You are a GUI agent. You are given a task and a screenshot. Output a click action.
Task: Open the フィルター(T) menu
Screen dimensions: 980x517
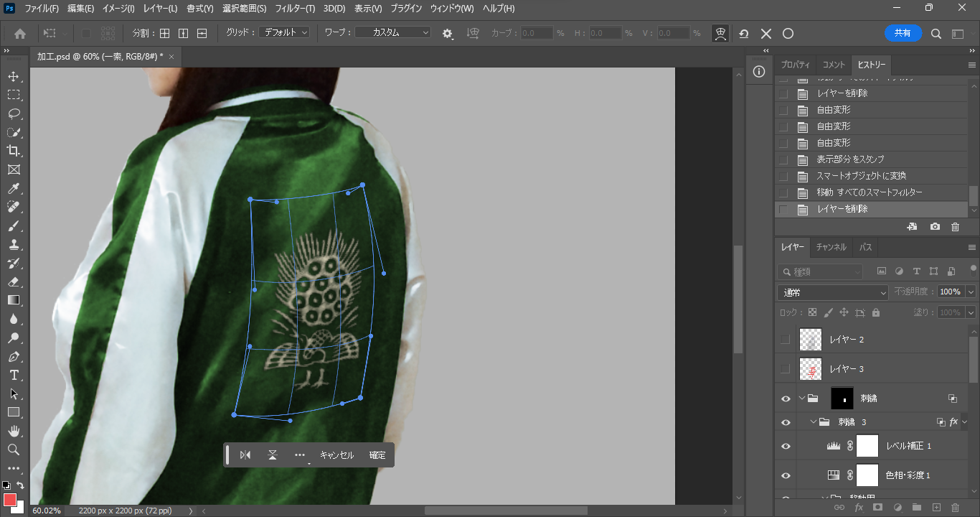[x=295, y=9]
